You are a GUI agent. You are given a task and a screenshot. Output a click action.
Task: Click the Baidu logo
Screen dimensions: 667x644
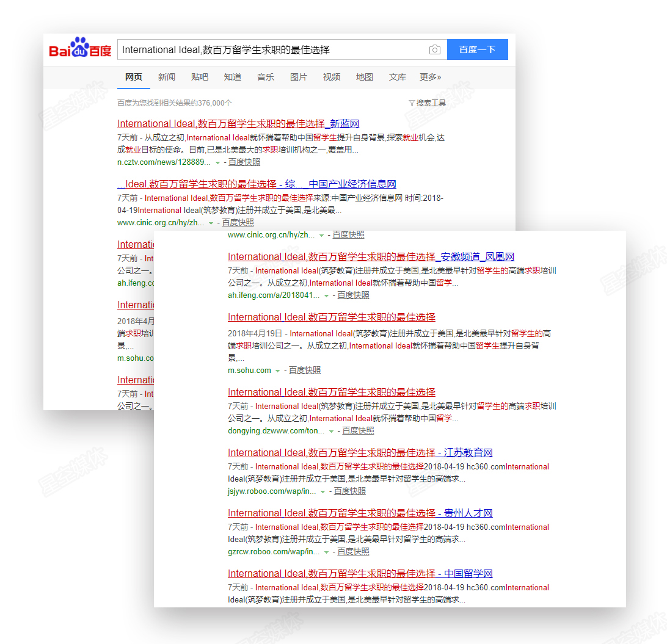[x=80, y=48]
